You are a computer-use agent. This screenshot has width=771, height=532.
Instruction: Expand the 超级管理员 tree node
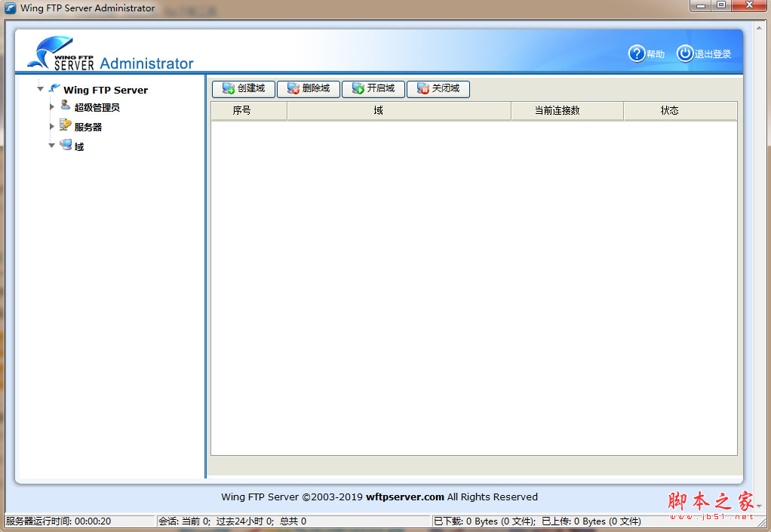coord(51,106)
